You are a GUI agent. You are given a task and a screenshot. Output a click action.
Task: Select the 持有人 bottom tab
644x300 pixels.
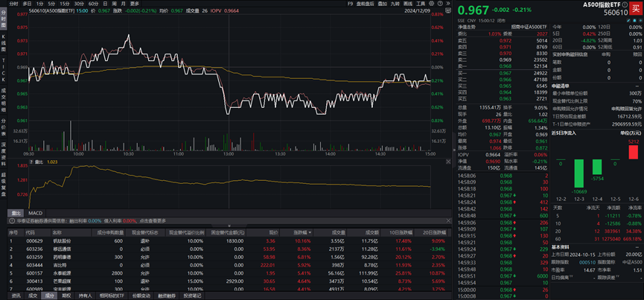[x=86, y=296]
